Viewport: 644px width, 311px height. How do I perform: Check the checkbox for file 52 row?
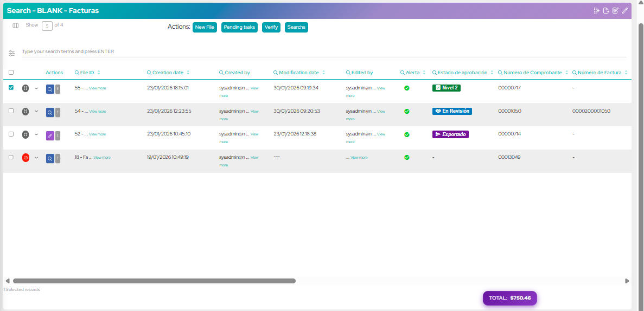pos(11,133)
